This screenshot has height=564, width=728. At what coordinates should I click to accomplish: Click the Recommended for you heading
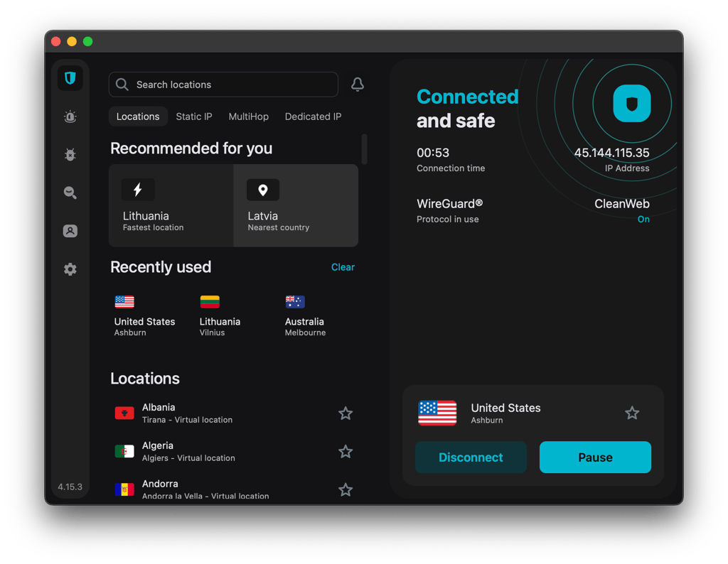tap(191, 148)
